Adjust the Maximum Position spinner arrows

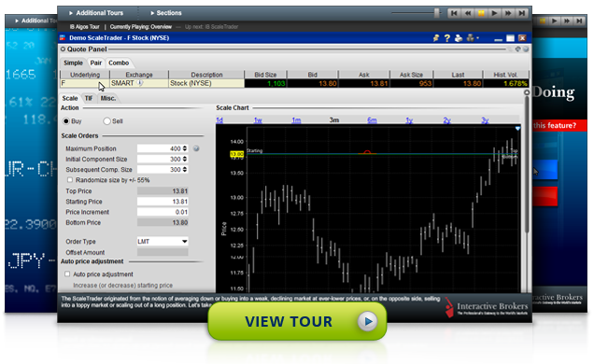(185, 148)
